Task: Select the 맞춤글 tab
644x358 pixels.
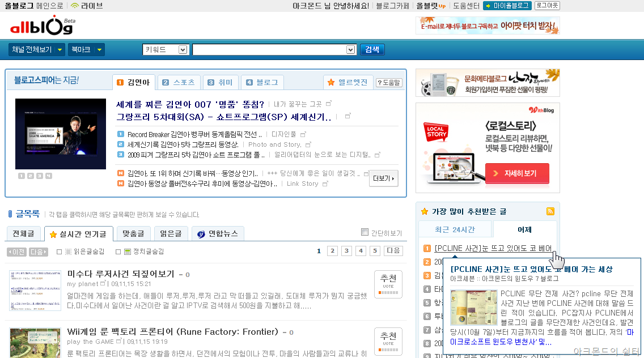Action: pyautogui.click(x=133, y=233)
